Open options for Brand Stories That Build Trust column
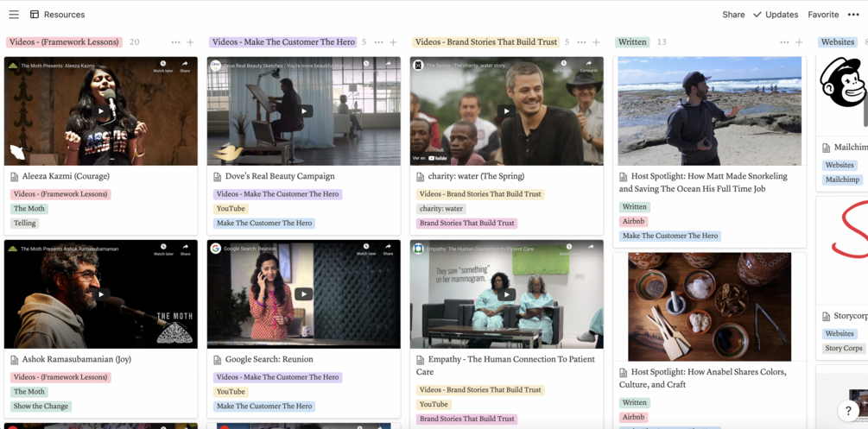Screen dimensions: 868x429 point(582,42)
